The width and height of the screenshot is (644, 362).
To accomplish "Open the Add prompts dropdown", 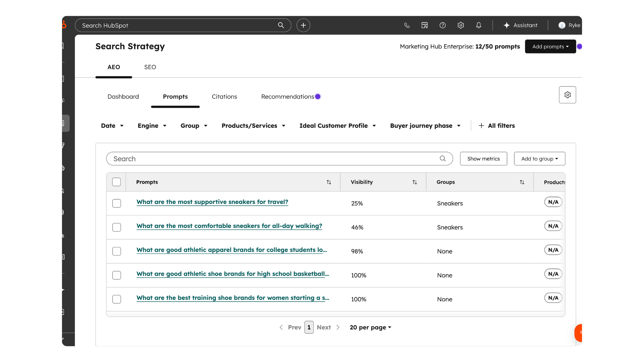I will pyautogui.click(x=550, y=46).
